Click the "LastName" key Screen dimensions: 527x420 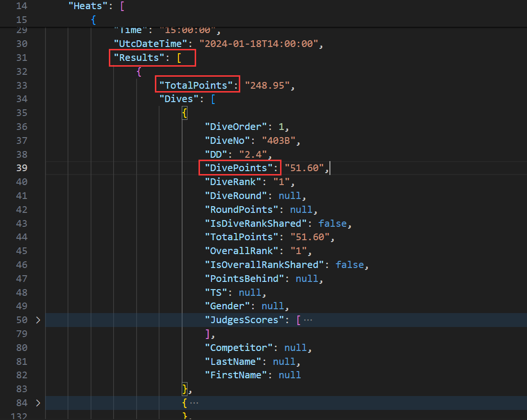233,362
